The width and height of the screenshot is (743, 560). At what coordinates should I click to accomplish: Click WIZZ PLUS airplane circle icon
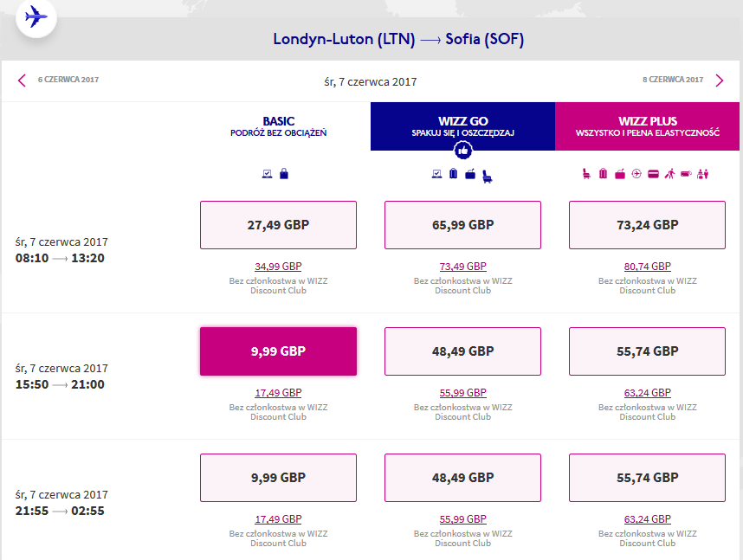pyautogui.click(x=636, y=174)
